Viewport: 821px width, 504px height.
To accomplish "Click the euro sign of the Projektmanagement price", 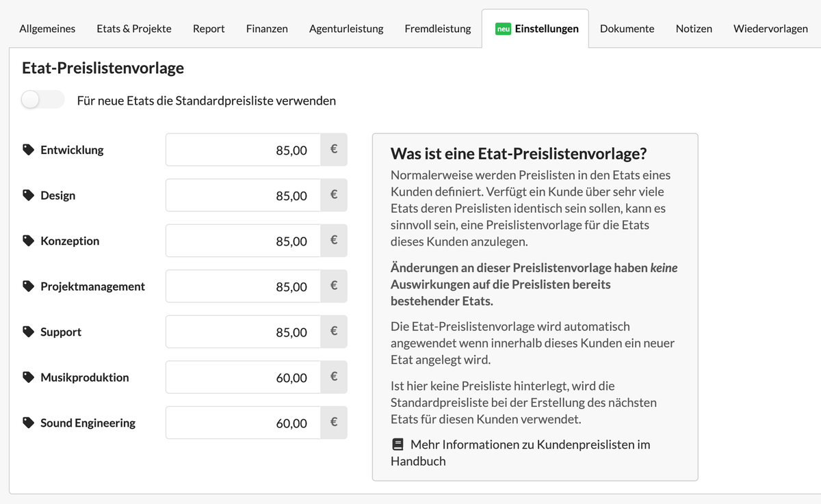I will pyautogui.click(x=334, y=287).
